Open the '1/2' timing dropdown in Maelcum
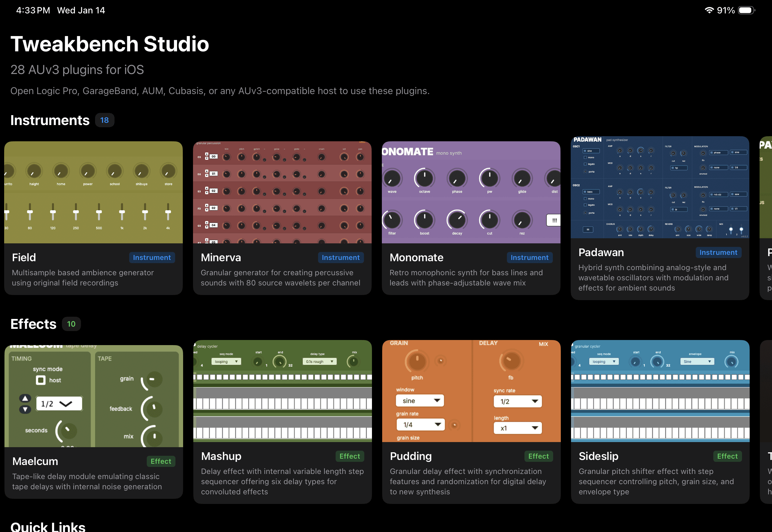 click(59, 404)
